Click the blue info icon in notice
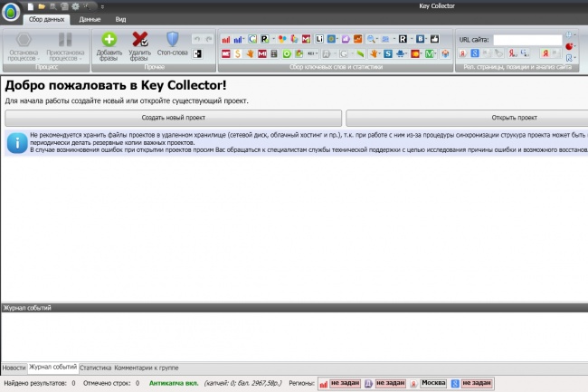 tap(17, 142)
